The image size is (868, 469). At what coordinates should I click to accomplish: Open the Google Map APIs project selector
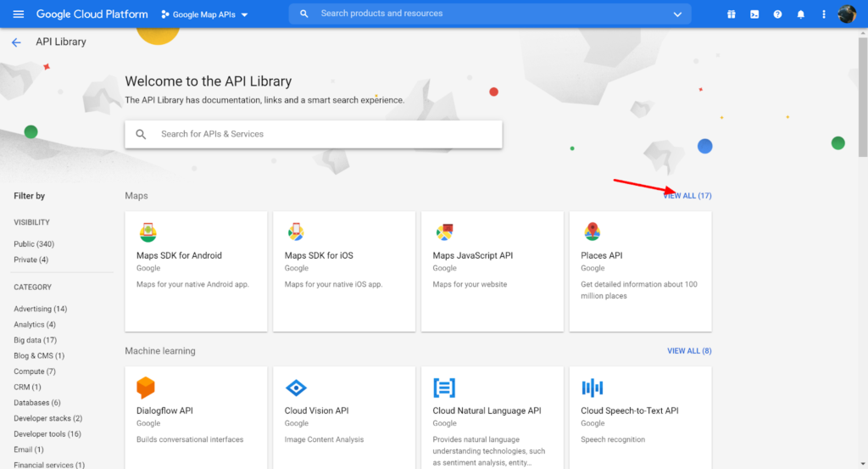coord(204,14)
